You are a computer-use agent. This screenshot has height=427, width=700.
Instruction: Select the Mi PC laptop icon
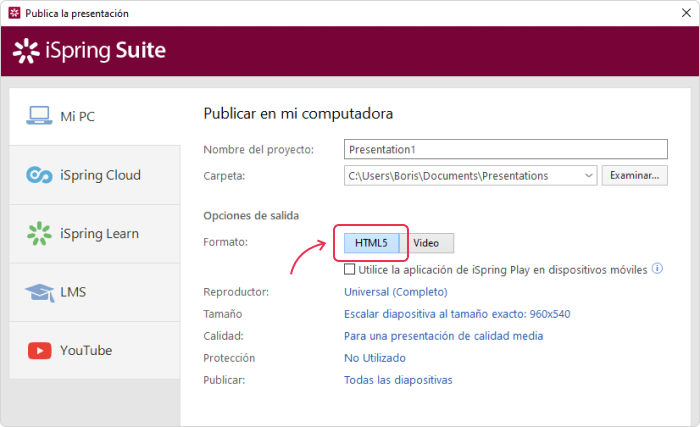39,116
